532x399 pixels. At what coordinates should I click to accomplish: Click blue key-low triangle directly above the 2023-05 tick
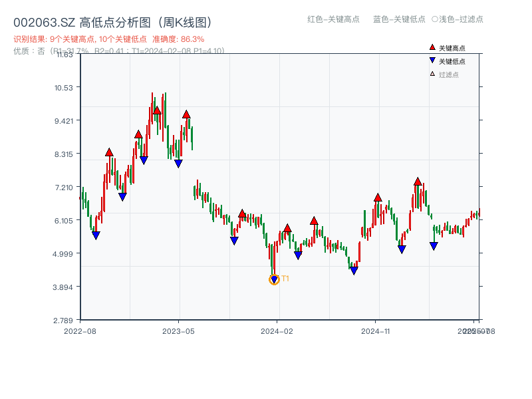pos(178,164)
